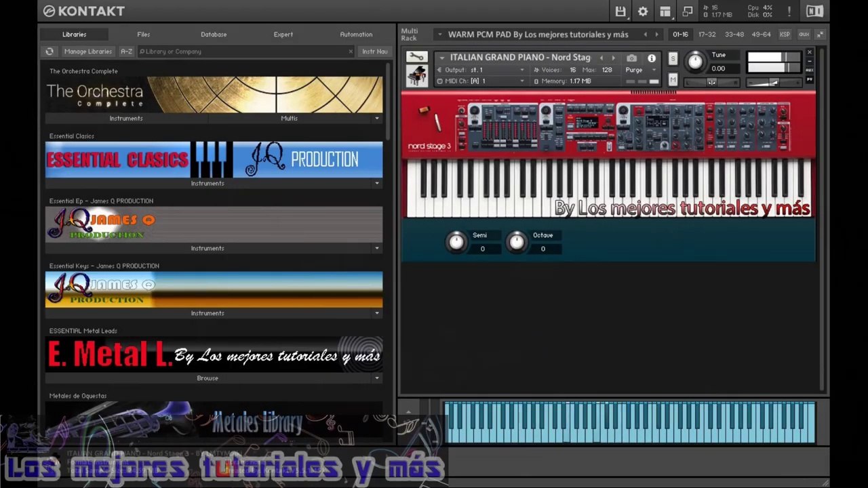Select rack page 01-16
Image resolution: width=868 pixels, height=488 pixels.
point(680,35)
